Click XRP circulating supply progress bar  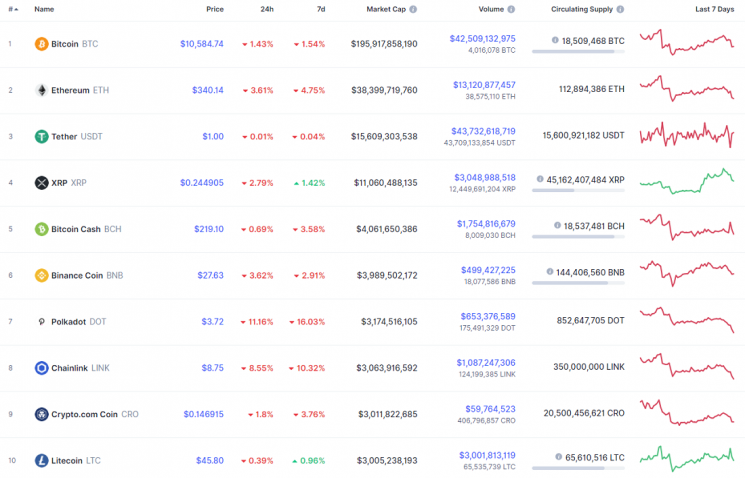click(x=578, y=190)
